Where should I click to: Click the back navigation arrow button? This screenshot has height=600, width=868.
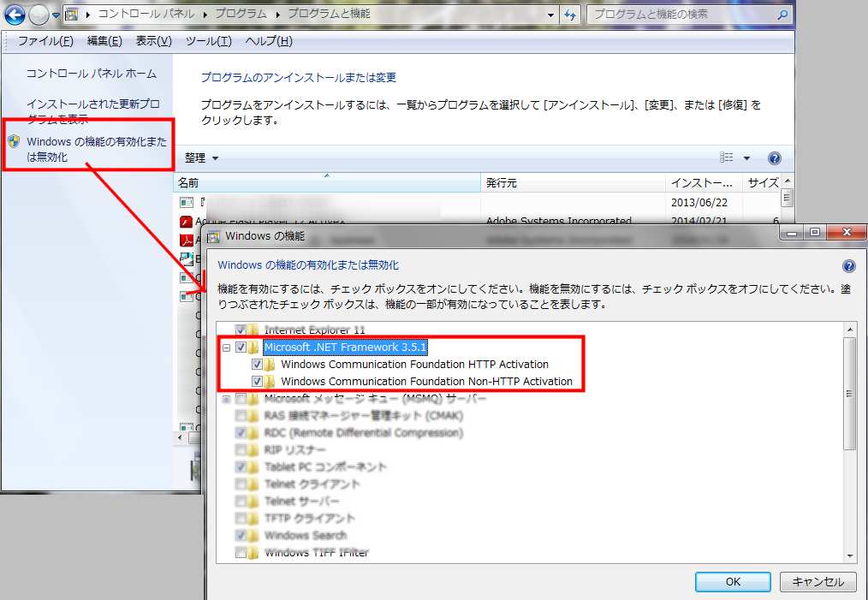point(15,15)
